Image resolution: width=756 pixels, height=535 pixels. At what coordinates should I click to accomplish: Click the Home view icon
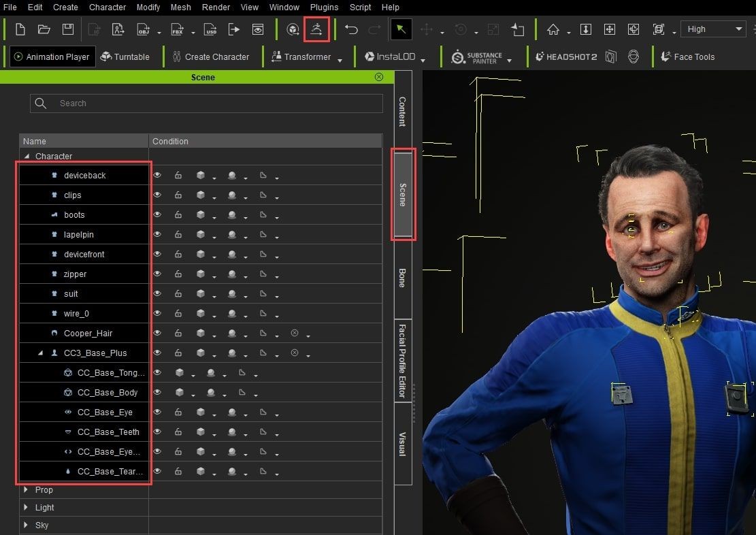(x=553, y=29)
